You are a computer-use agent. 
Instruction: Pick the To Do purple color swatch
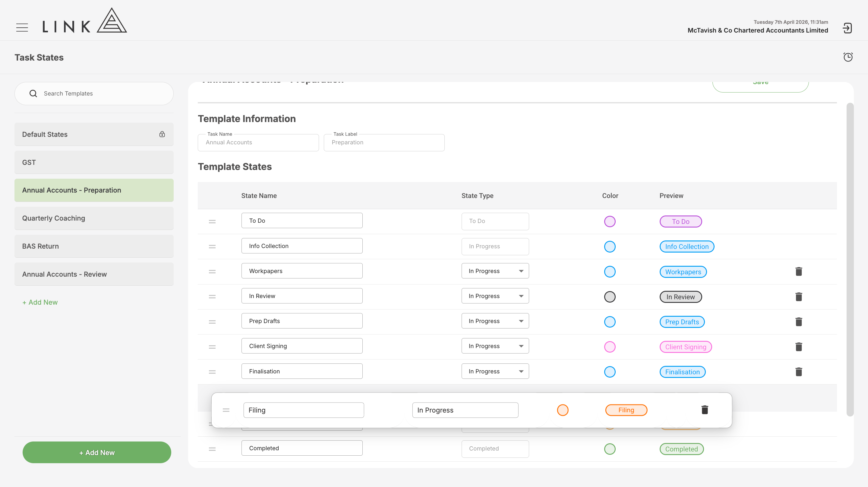(610, 221)
